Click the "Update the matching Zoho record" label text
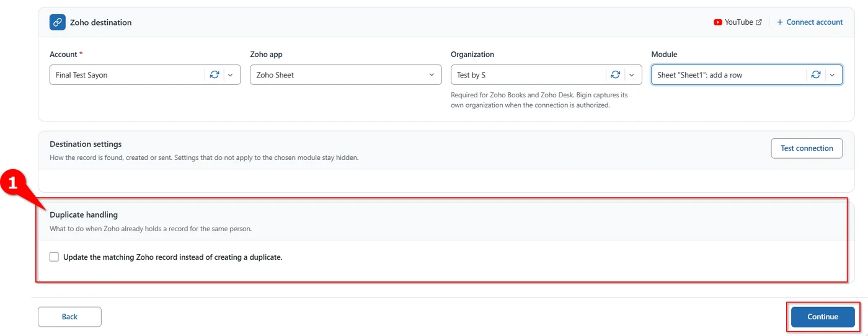868x336 pixels. click(x=173, y=257)
